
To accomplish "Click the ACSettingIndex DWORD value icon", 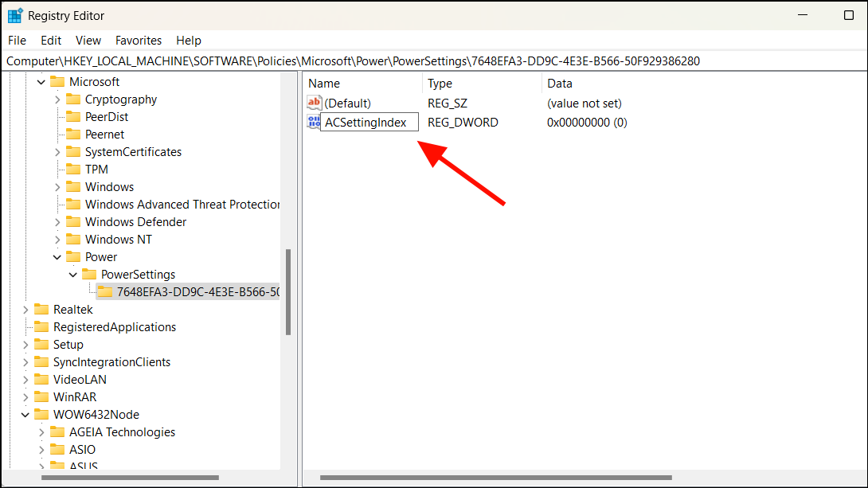I will [x=314, y=122].
